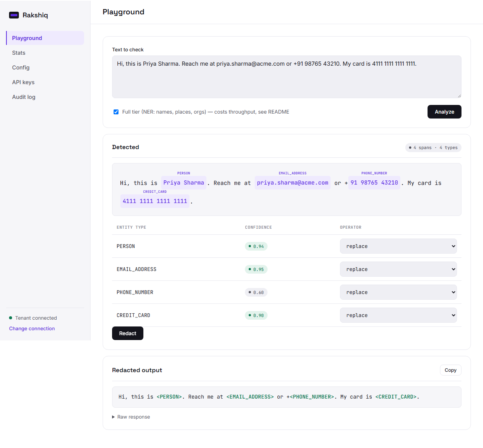Click the Playground page title
483x448 pixels.
pyautogui.click(x=123, y=12)
